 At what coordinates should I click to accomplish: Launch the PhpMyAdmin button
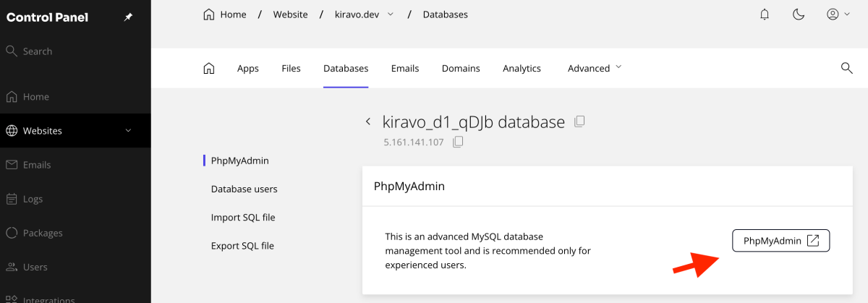[780, 241]
